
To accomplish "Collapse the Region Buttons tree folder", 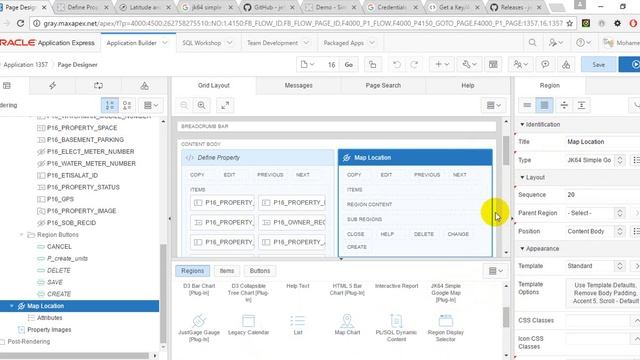I will pyautogui.click(x=22, y=235).
